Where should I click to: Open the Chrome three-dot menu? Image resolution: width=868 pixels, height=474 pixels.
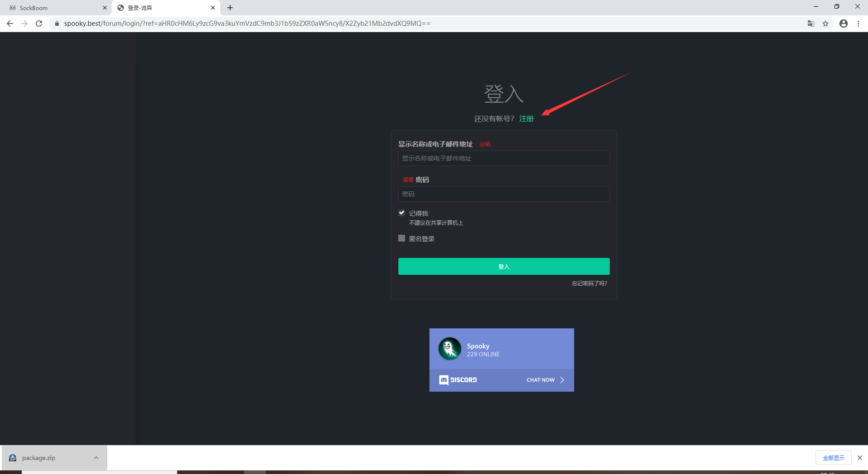tap(858, 24)
